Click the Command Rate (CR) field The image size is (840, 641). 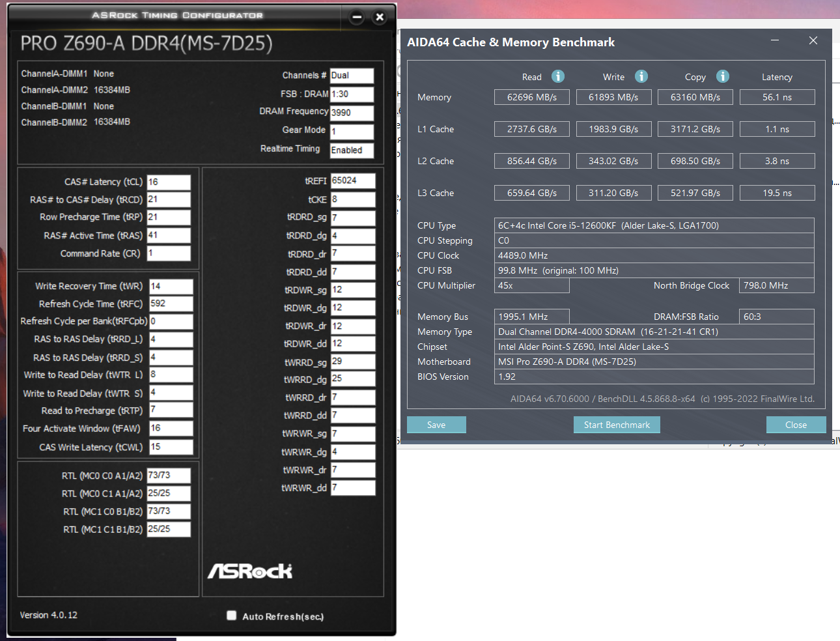click(169, 253)
